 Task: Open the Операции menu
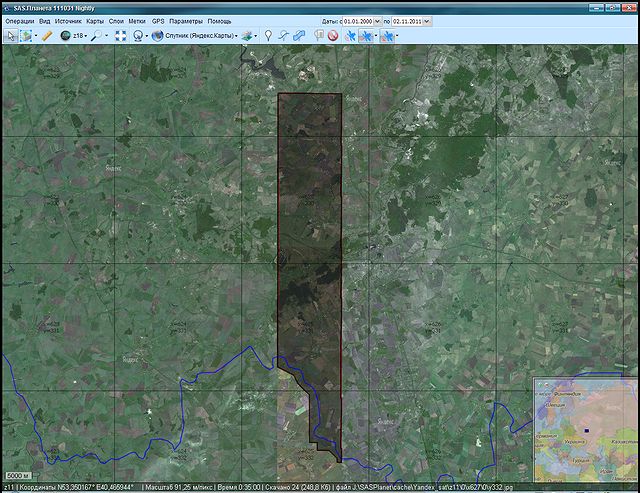coord(19,20)
